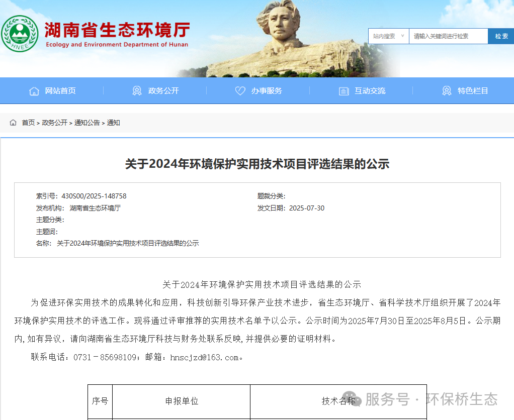Click the medal icon beside 特色栏目

(x=447, y=91)
